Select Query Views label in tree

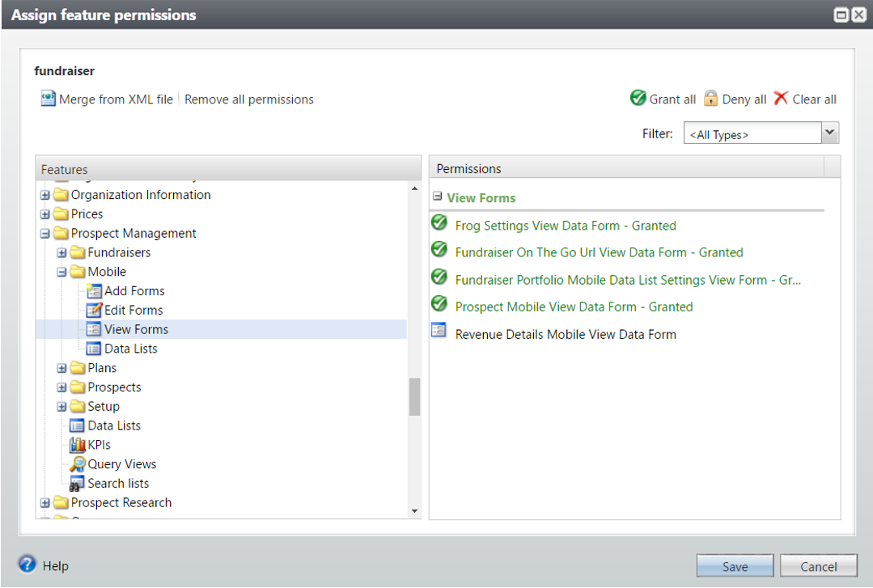pyautogui.click(x=122, y=463)
